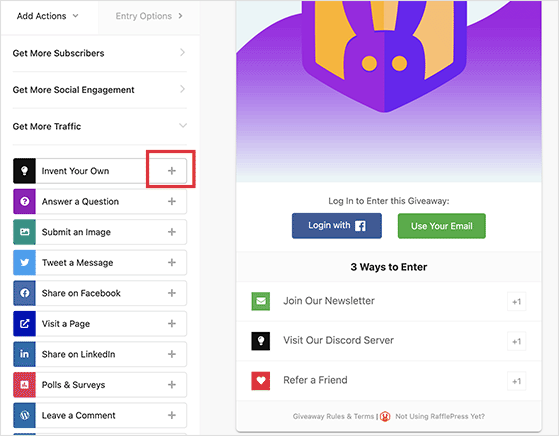Add the Invent Your Own action with plus
The image size is (559, 436).
[172, 171]
